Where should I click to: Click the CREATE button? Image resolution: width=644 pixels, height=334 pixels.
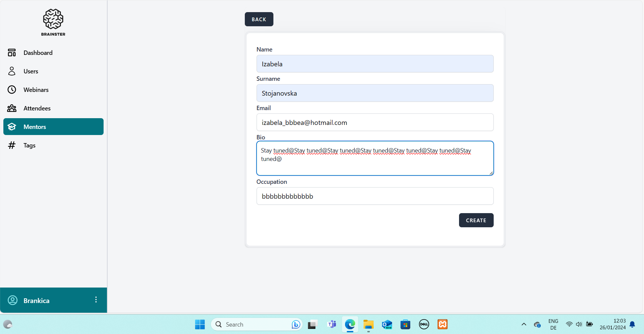[x=476, y=220]
